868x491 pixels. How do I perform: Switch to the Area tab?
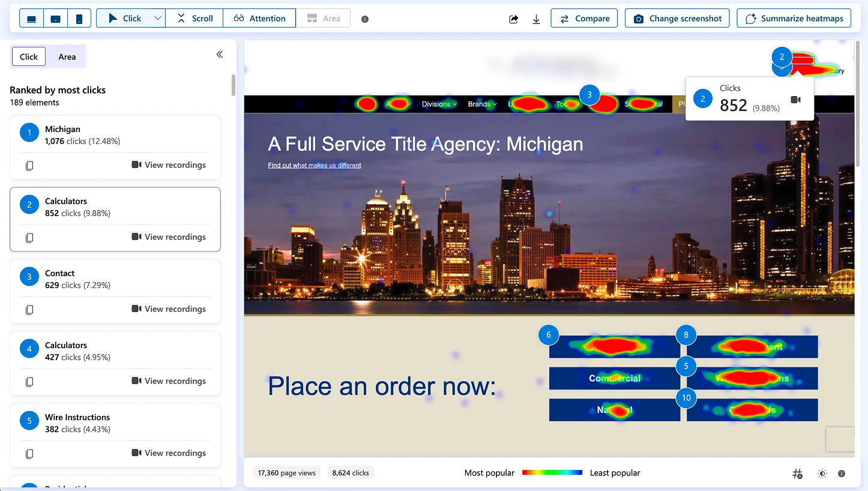(x=67, y=57)
